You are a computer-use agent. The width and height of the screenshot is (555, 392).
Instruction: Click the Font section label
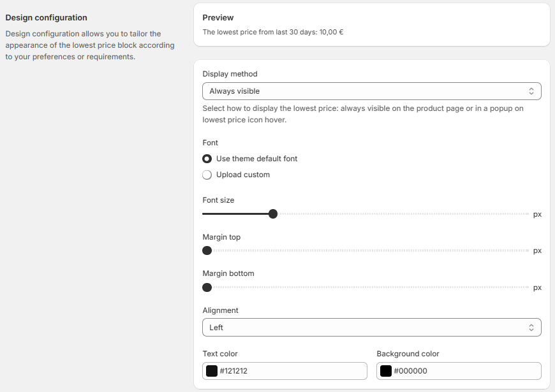(x=211, y=143)
